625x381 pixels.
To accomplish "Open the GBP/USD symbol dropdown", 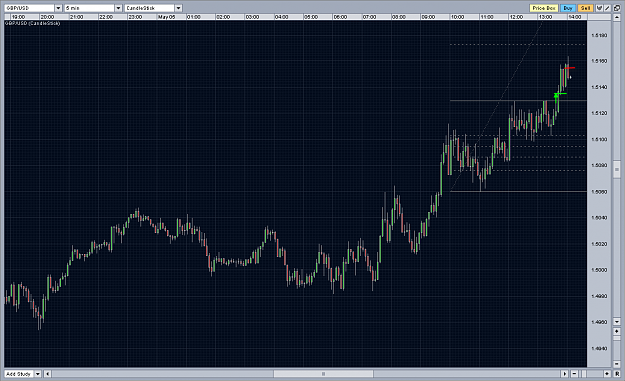I will (58, 8).
